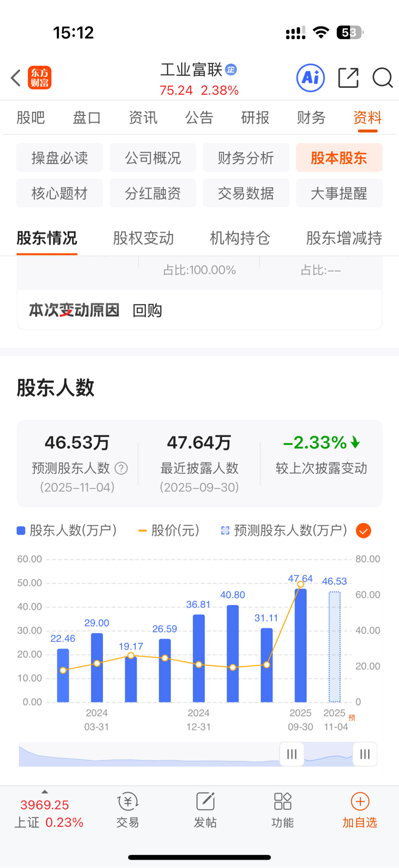Open 财务分析 section
Viewport: 399px width, 868px height.
[x=246, y=157]
